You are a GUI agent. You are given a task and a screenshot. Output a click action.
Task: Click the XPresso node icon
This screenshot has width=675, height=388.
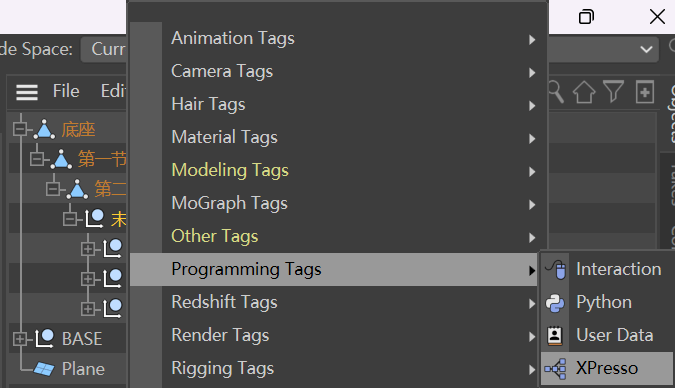pyautogui.click(x=555, y=369)
